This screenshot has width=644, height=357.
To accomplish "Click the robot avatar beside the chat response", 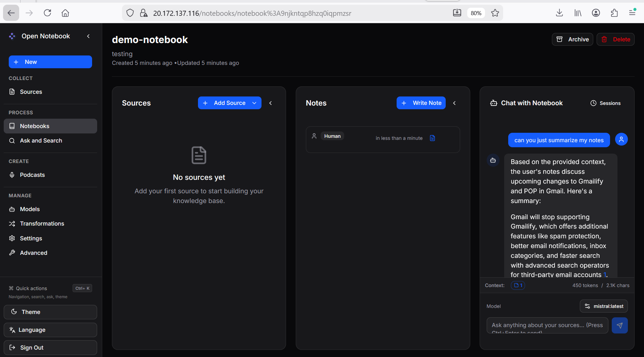I will tap(493, 160).
